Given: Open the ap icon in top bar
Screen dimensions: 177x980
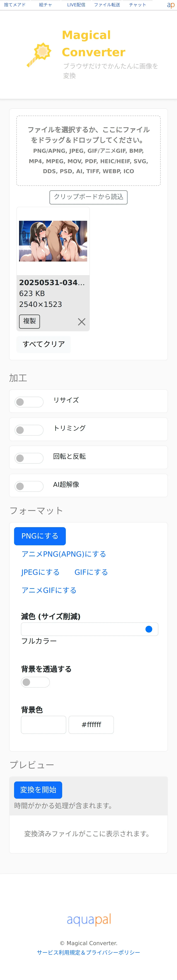Looking at the screenshot, I should pyautogui.click(x=171, y=5).
